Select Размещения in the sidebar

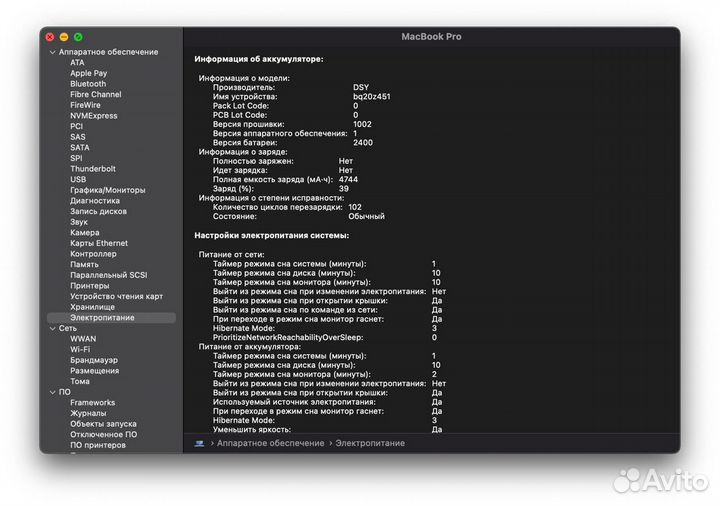(94, 371)
